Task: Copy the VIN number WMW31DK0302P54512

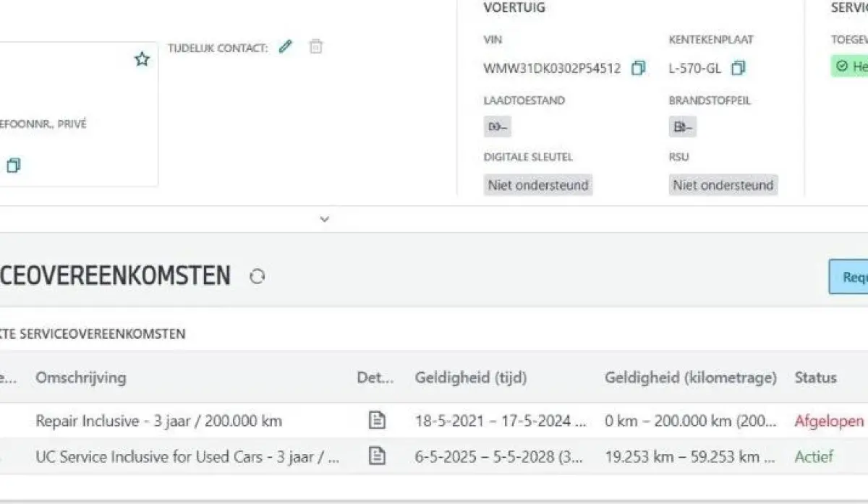Action: coord(638,69)
